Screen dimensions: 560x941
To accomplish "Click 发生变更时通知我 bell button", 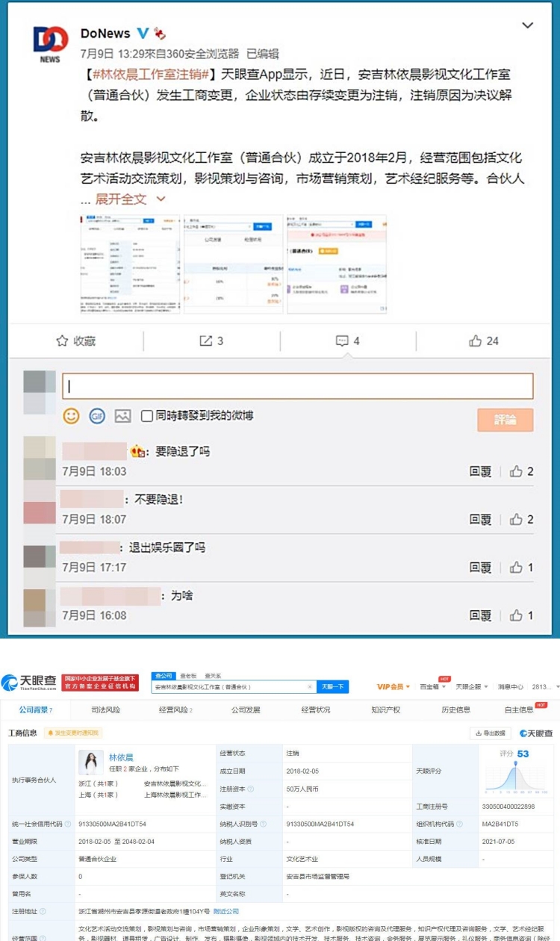I will tap(72, 733).
